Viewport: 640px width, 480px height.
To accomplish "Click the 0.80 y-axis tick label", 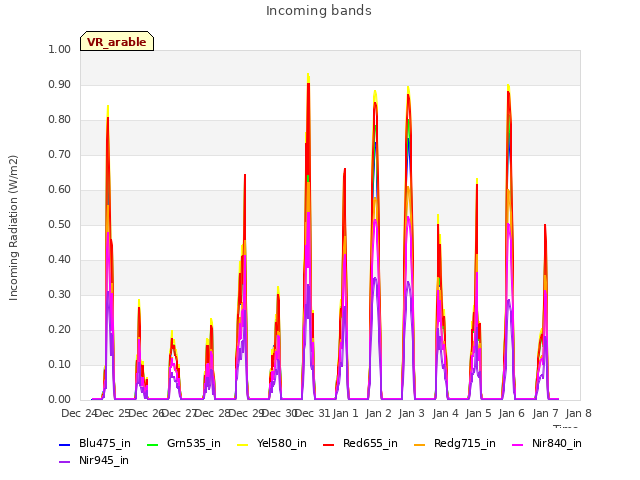I will point(60,120).
